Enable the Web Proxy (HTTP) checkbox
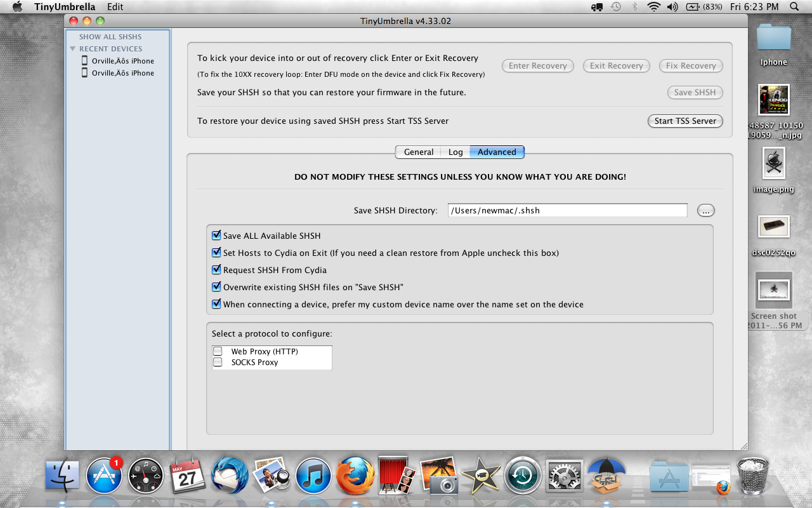 point(218,351)
